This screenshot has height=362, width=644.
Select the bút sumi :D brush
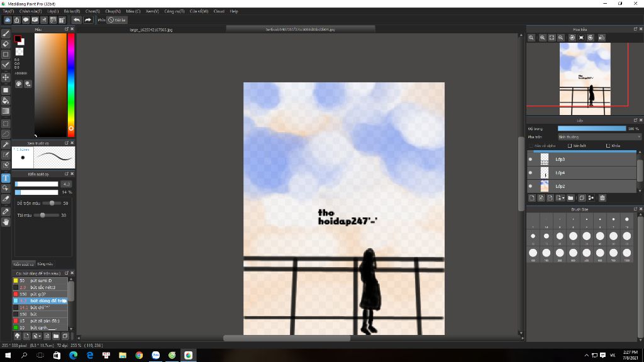[40, 281]
